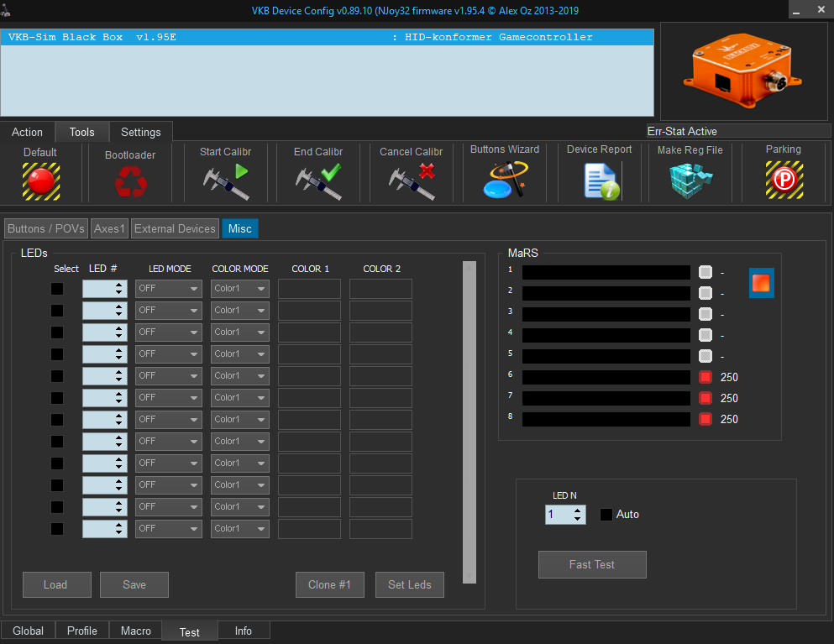
Task: Toggle MaRS row 1 indicator
Action: [705, 272]
